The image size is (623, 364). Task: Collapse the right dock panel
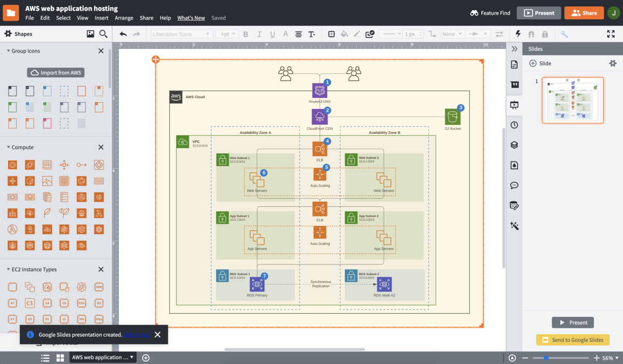(x=514, y=49)
